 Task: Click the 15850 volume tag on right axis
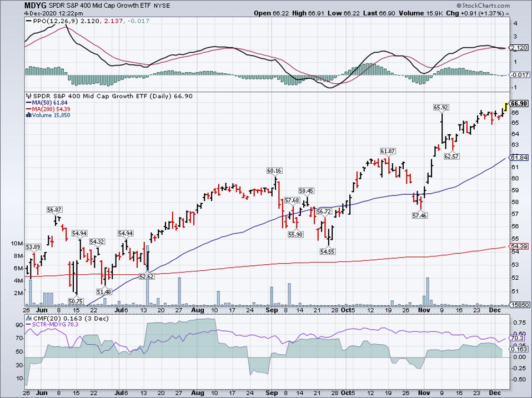coord(519,305)
